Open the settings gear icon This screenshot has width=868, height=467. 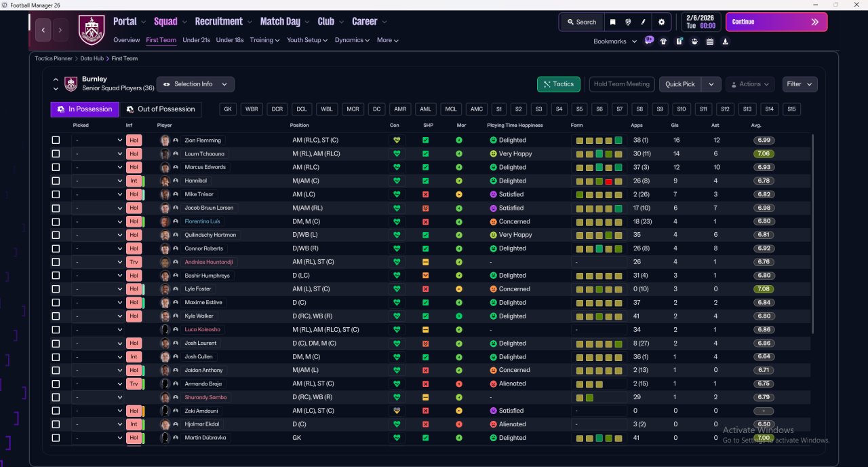(662, 22)
